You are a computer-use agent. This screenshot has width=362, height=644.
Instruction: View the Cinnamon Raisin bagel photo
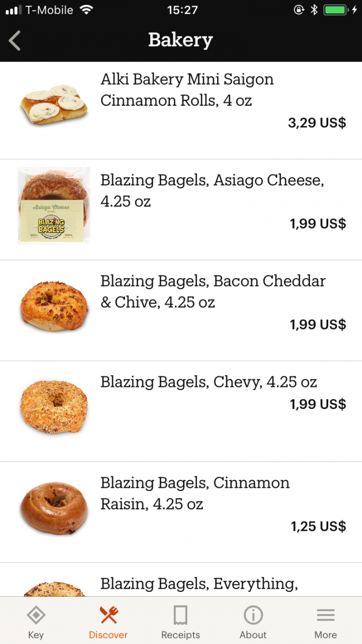coord(54,507)
